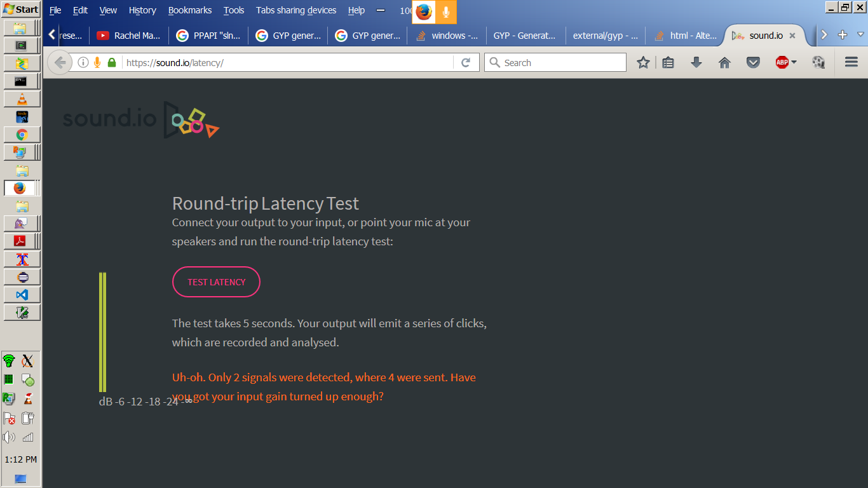The width and height of the screenshot is (868, 488).
Task: Switch to the windows -... Stack Overflow tab
Action: [447, 36]
